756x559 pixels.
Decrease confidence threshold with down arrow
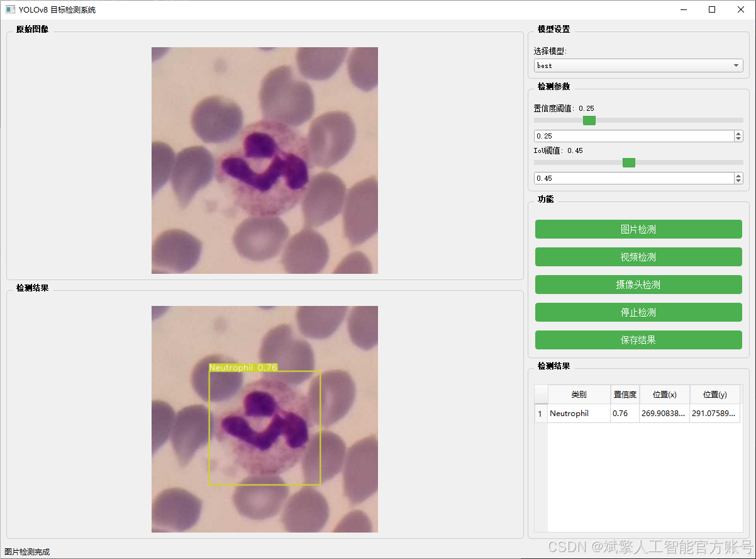[738, 139]
